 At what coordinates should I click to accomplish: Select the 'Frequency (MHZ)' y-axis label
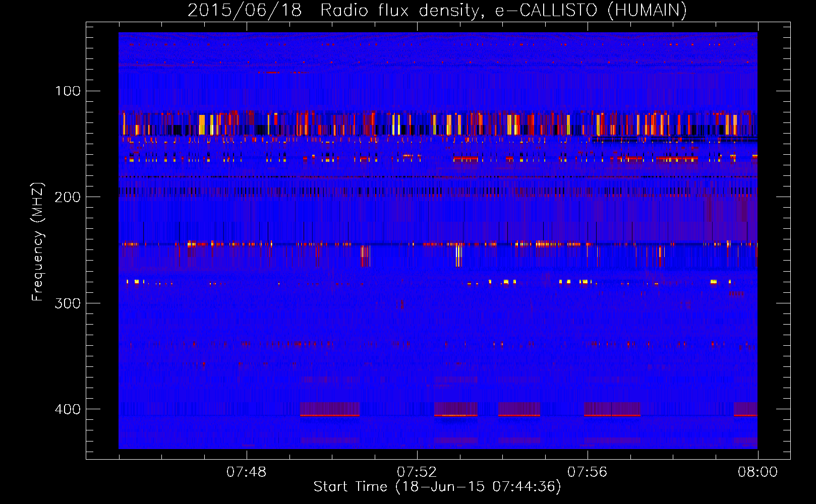click(38, 242)
